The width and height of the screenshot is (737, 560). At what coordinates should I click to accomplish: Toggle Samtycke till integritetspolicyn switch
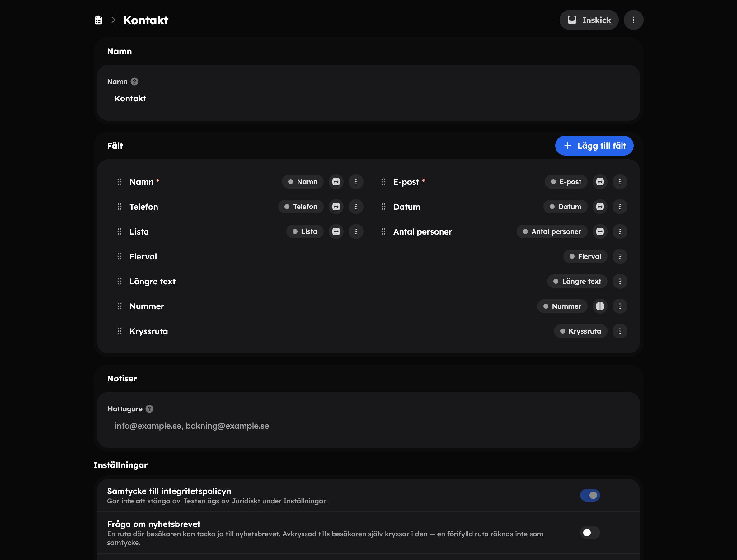point(590,495)
